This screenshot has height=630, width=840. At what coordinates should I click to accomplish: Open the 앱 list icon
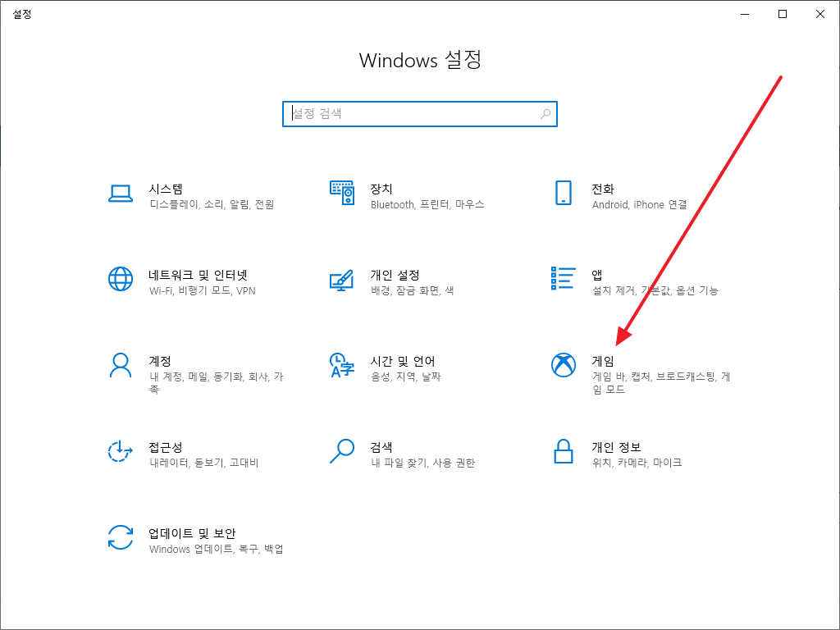click(563, 279)
